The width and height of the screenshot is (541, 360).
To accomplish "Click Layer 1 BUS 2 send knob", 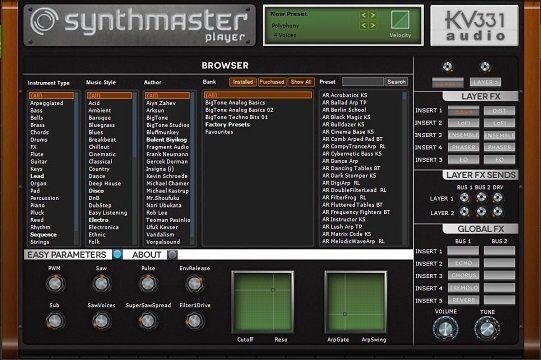I will point(481,198).
